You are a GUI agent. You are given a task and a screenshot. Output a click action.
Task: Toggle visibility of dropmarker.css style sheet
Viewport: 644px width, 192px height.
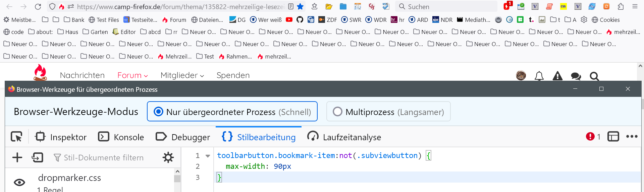(19, 182)
